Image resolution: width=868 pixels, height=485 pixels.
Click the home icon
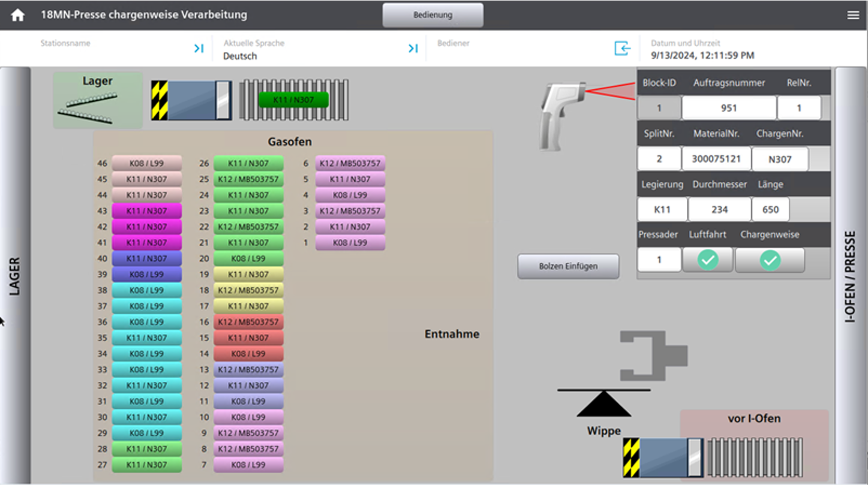pyautogui.click(x=17, y=15)
